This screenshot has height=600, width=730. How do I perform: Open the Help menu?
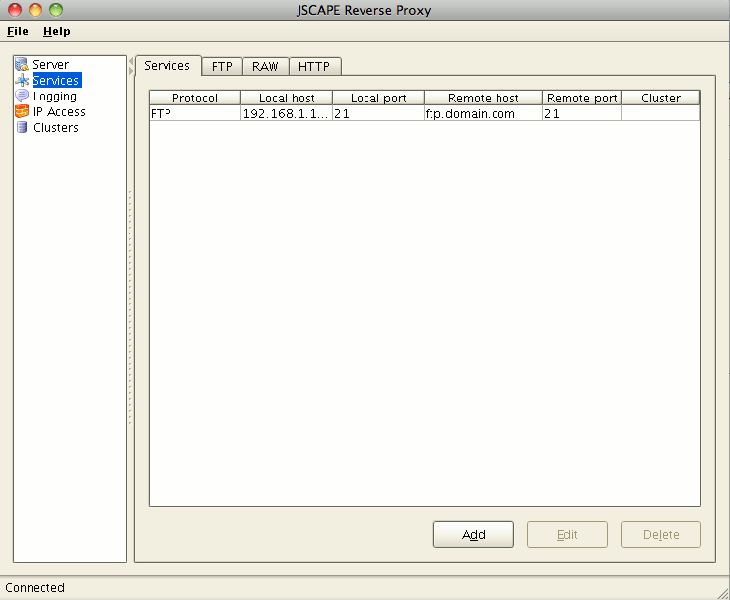click(x=57, y=31)
